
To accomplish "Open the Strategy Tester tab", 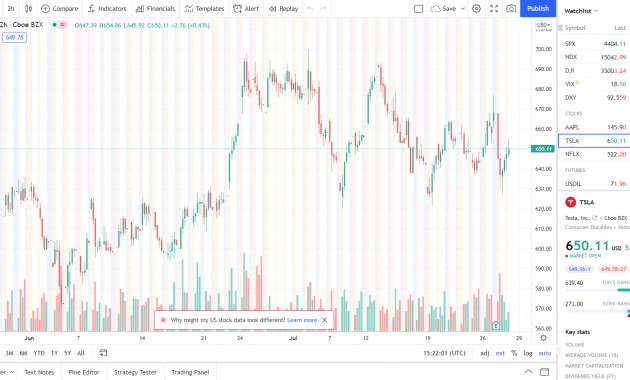I will coord(135,372).
